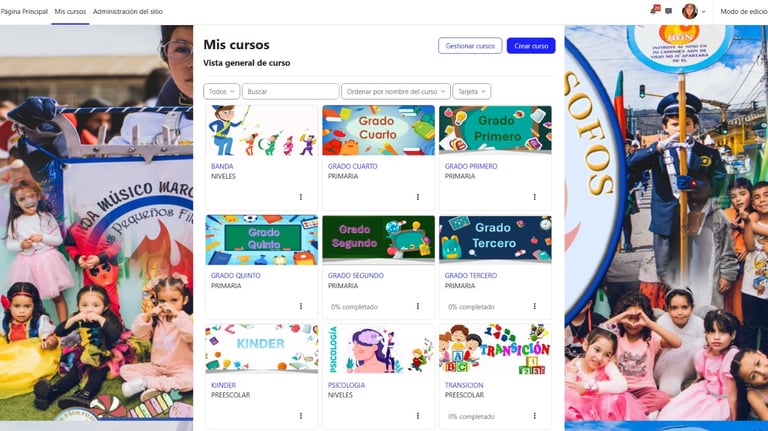Click the Crear curso button
The image size is (768, 431).
click(531, 46)
